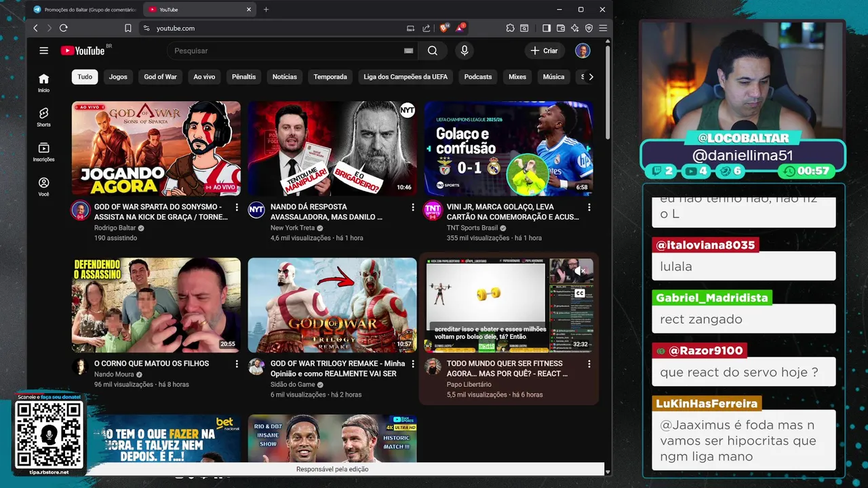Select the Pênaltis filter chip
Image resolution: width=868 pixels, height=488 pixels.
pos(243,77)
